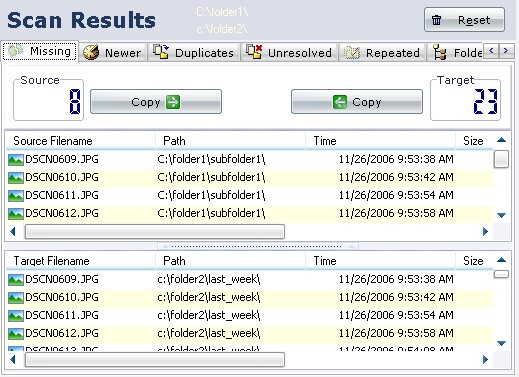Click source list horizontal scrollbar thumb
Image resolution: width=519 pixels, height=377 pixels.
[x=155, y=232]
